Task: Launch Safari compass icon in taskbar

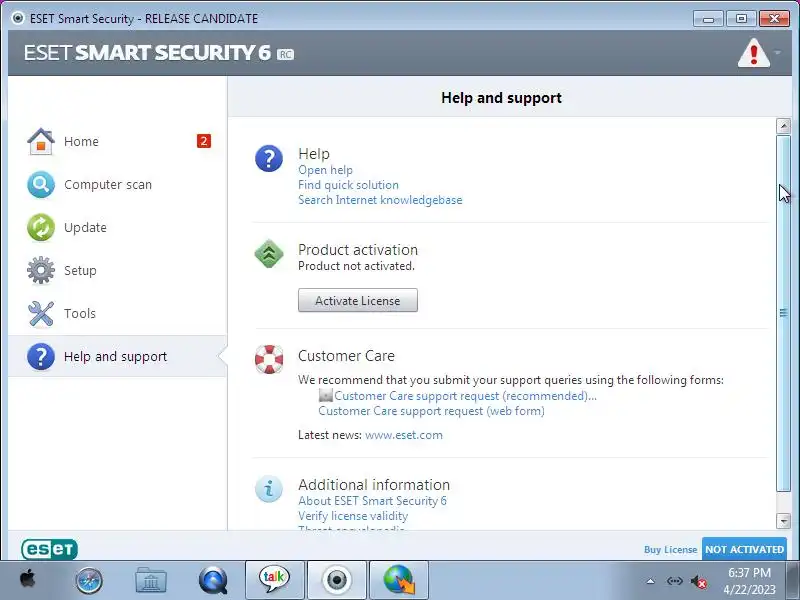Action: click(x=89, y=581)
